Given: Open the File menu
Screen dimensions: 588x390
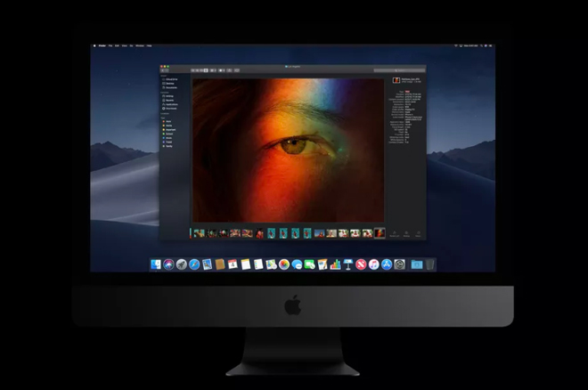Looking at the screenshot, I should pos(110,45).
